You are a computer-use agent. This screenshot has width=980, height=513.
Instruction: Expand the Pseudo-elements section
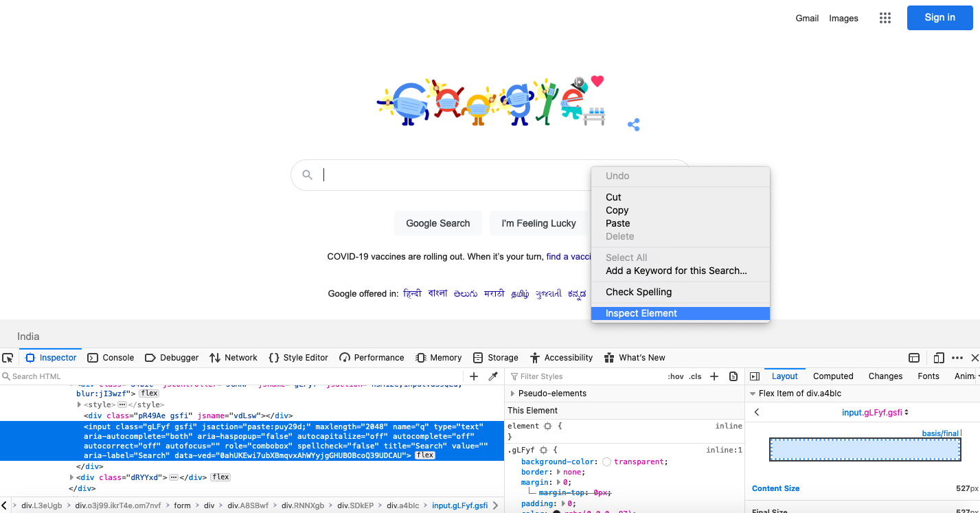[x=513, y=394]
